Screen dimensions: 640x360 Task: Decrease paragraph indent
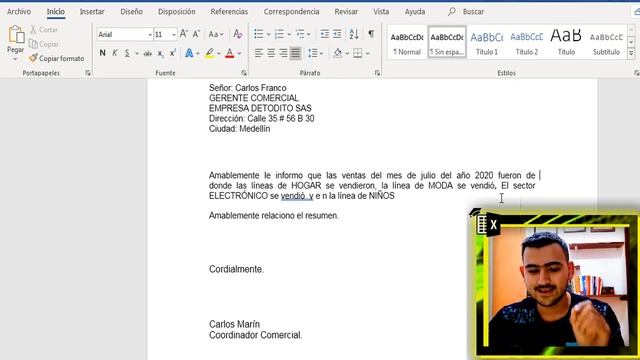(324, 34)
